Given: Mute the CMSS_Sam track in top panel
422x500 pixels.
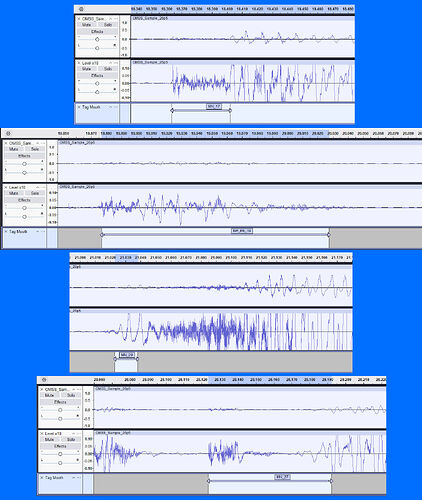Looking at the screenshot, I should tap(86, 25).
